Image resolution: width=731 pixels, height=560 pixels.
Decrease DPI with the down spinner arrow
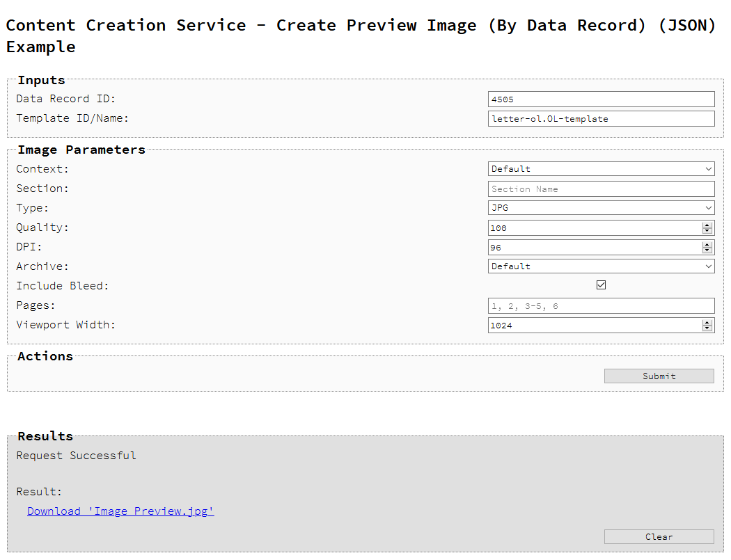click(x=707, y=250)
